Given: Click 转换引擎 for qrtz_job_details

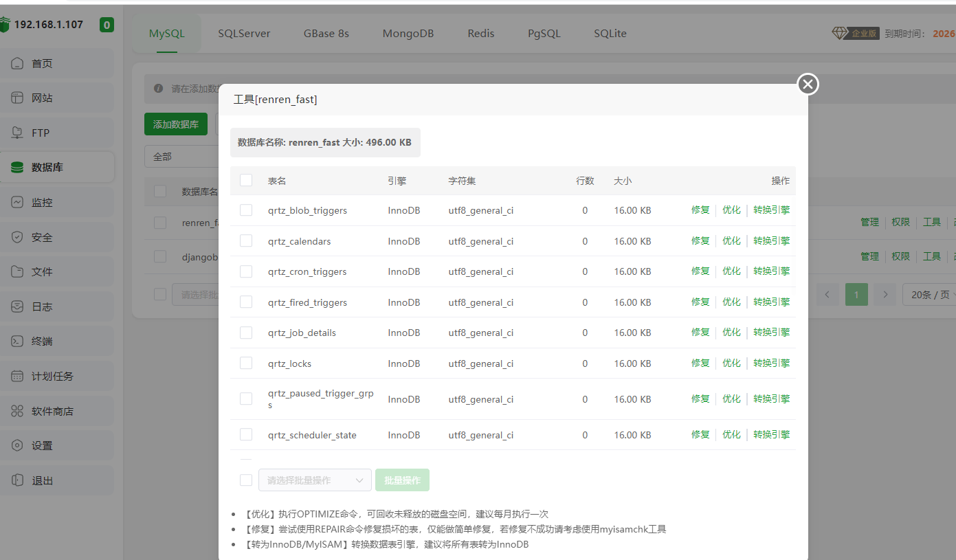Looking at the screenshot, I should point(771,333).
